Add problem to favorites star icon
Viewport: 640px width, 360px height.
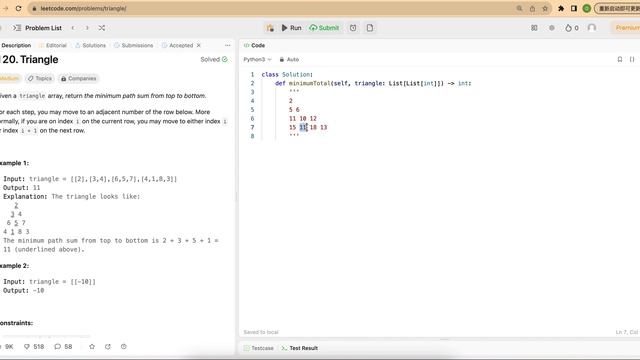click(92, 347)
